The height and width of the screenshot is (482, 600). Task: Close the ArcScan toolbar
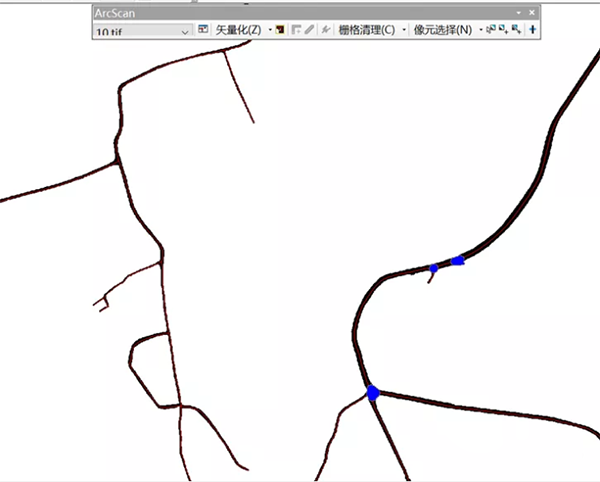(532, 13)
